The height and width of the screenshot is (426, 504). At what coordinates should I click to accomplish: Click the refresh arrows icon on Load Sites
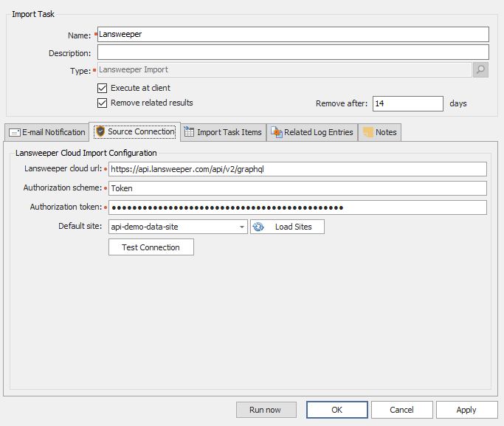tap(258, 227)
